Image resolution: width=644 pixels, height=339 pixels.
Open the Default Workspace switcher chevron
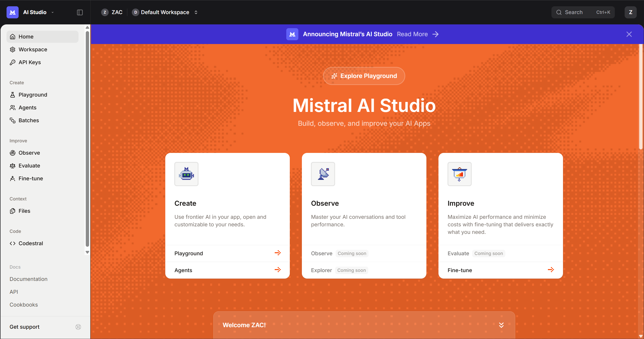196,12
